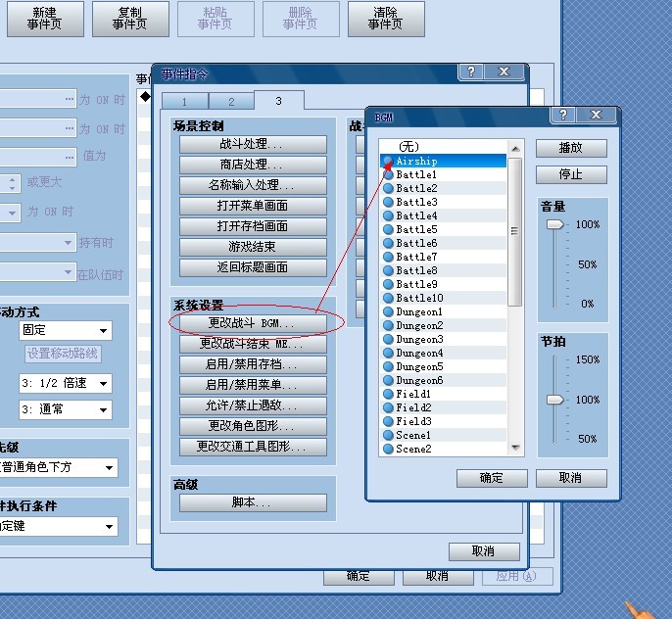
Task: Click the blue icon beside Field3
Action: coord(388,421)
